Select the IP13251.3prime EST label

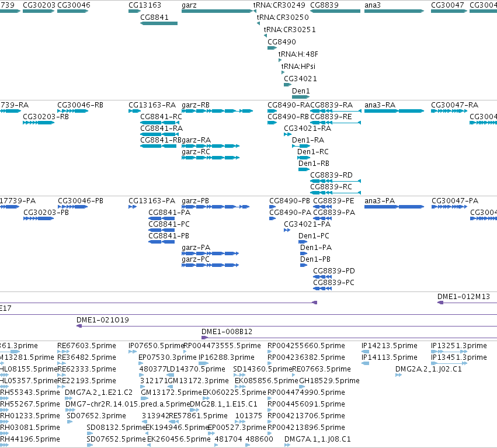[x=458, y=346]
